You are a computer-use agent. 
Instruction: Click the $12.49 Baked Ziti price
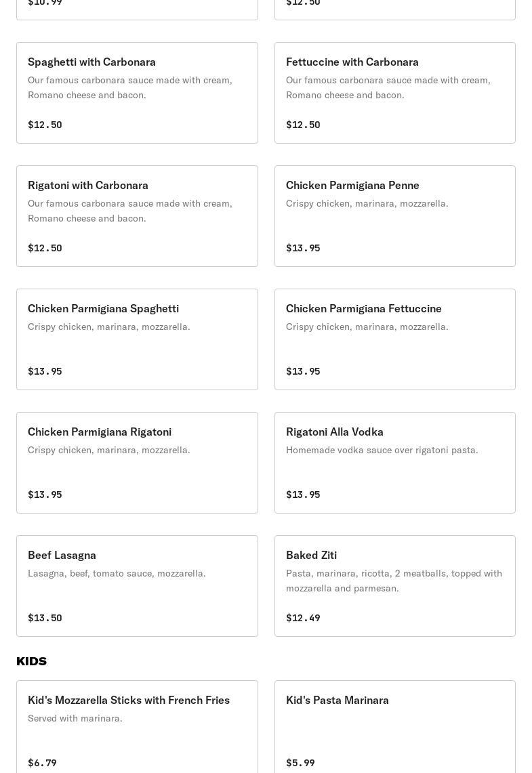point(303,618)
